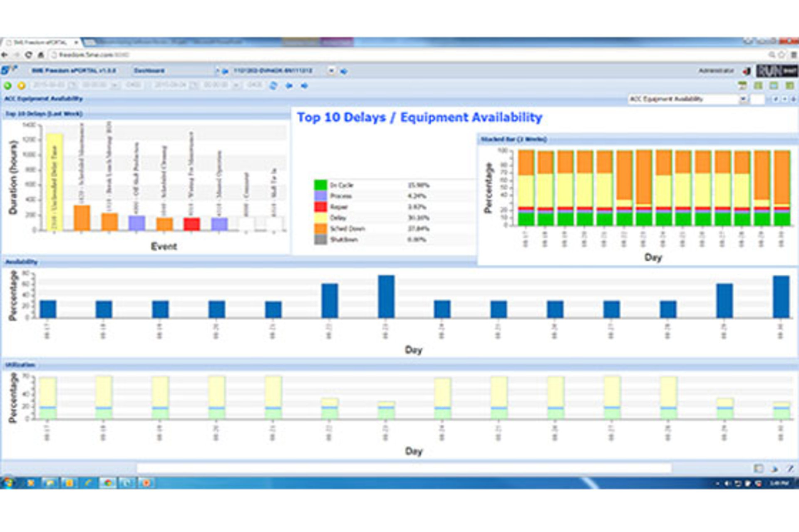Click the orange Sched Down legend swatch
The width and height of the screenshot is (799, 532).
click(320, 229)
